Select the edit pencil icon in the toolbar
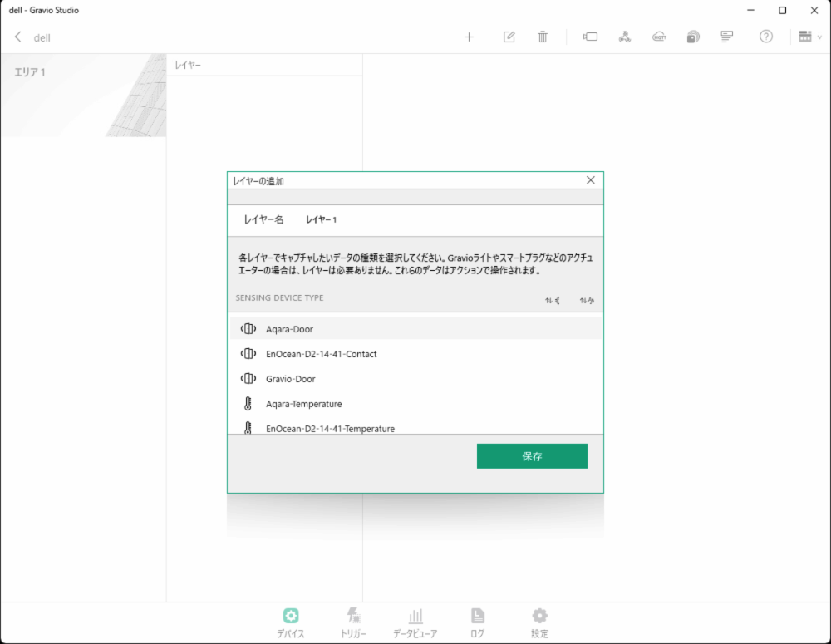Viewport: 831px width, 644px height. [509, 37]
